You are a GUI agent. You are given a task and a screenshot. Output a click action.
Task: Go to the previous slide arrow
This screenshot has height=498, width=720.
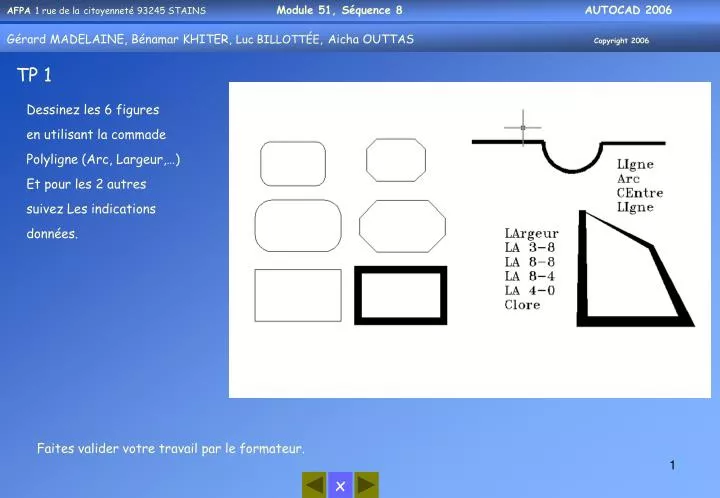[x=314, y=485]
